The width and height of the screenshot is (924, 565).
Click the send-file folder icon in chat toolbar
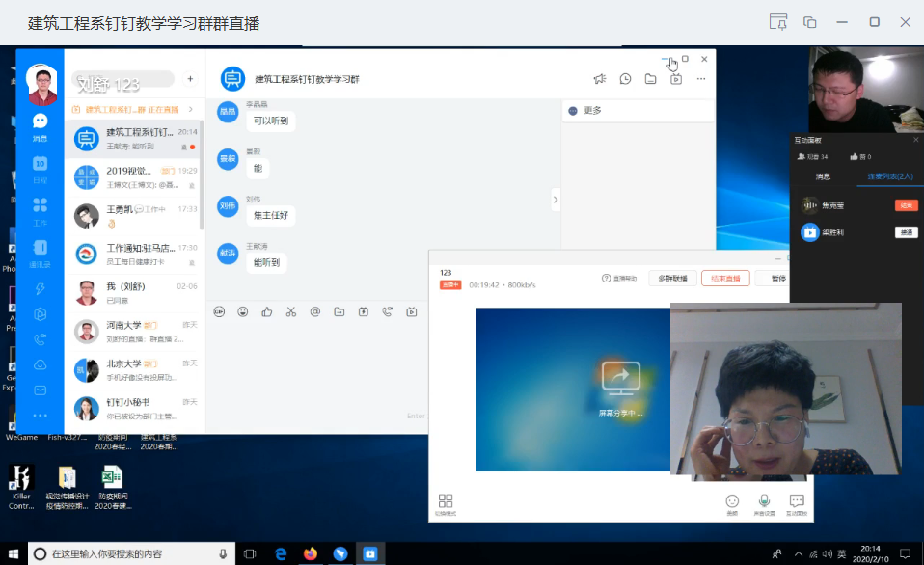tap(340, 311)
